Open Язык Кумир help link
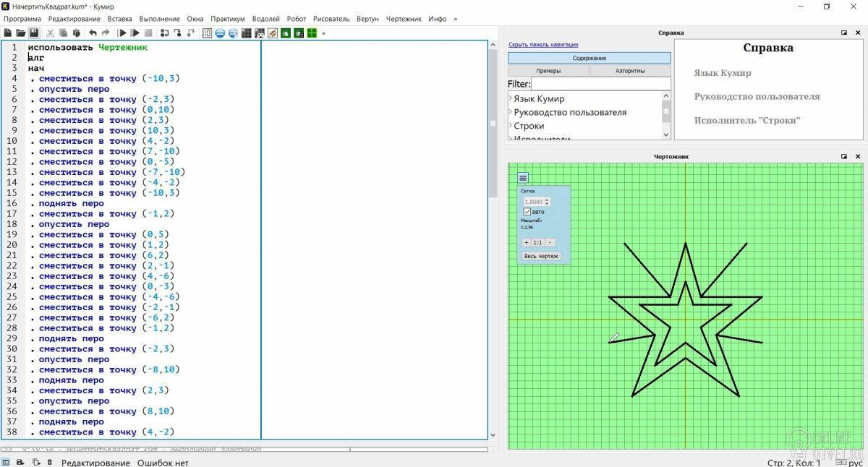This screenshot has width=868, height=467. (x=723, y=73)
